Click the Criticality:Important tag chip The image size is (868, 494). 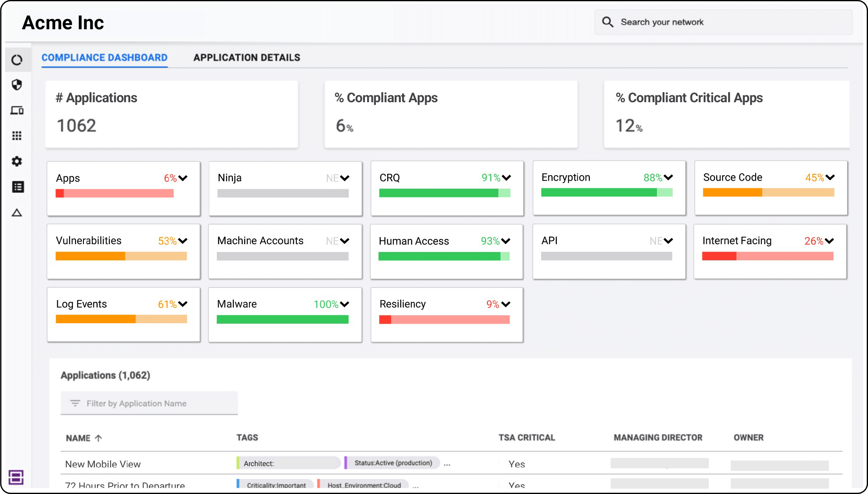[275, 484]
